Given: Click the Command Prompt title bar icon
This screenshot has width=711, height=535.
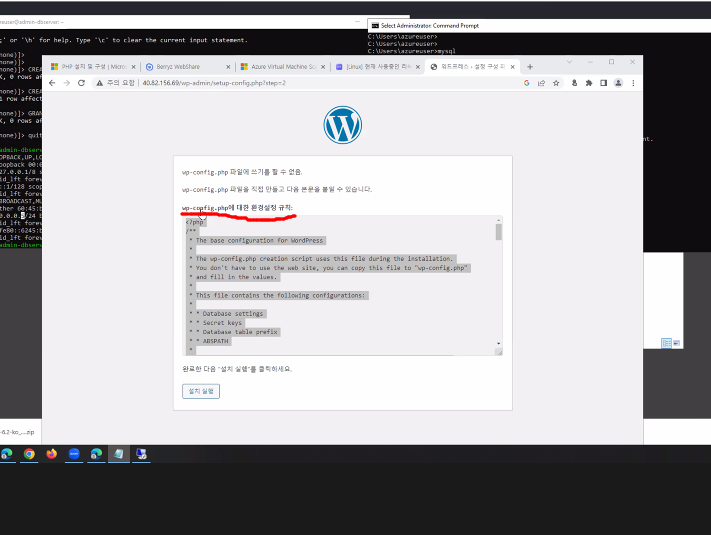Looking at the screenshot, I should coord(375,26).
